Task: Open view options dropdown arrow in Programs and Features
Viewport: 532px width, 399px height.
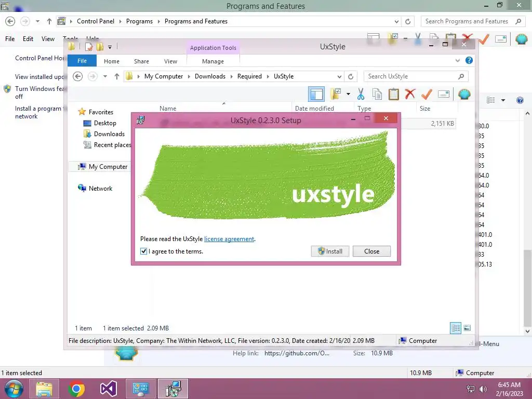Action: [x=503, y=100]
